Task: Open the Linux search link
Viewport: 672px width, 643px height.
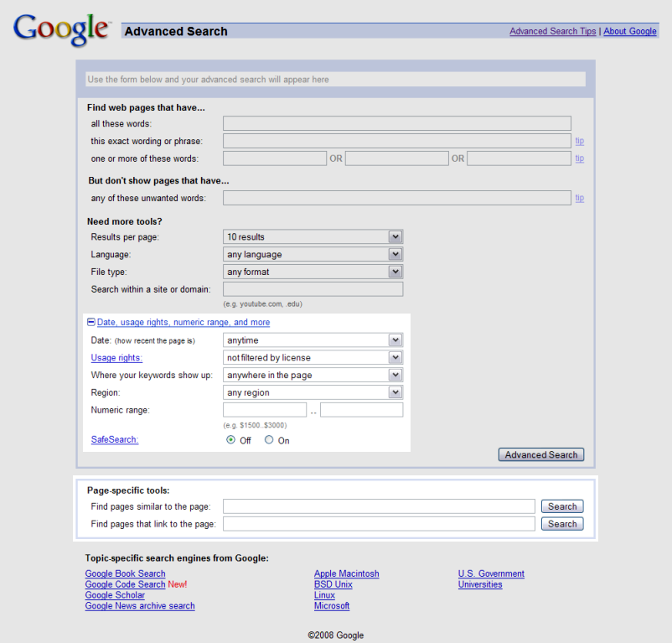Action: click(x=324, y=595)
